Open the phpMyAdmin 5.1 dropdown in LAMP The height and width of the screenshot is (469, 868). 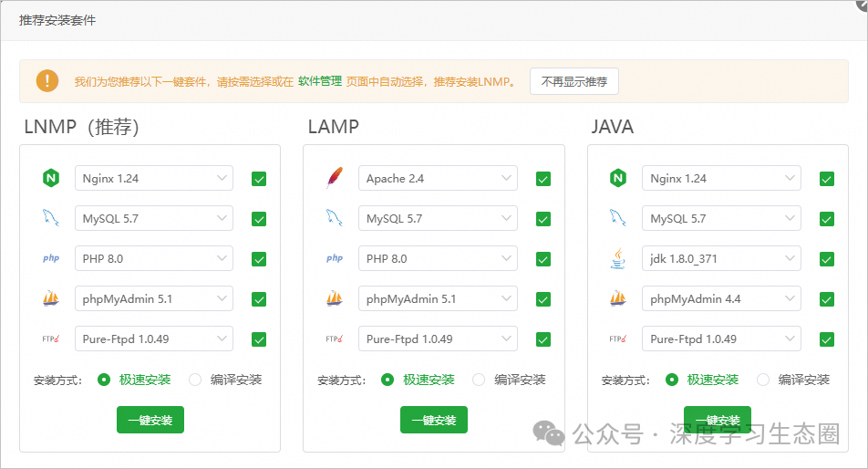pos(438,298)
